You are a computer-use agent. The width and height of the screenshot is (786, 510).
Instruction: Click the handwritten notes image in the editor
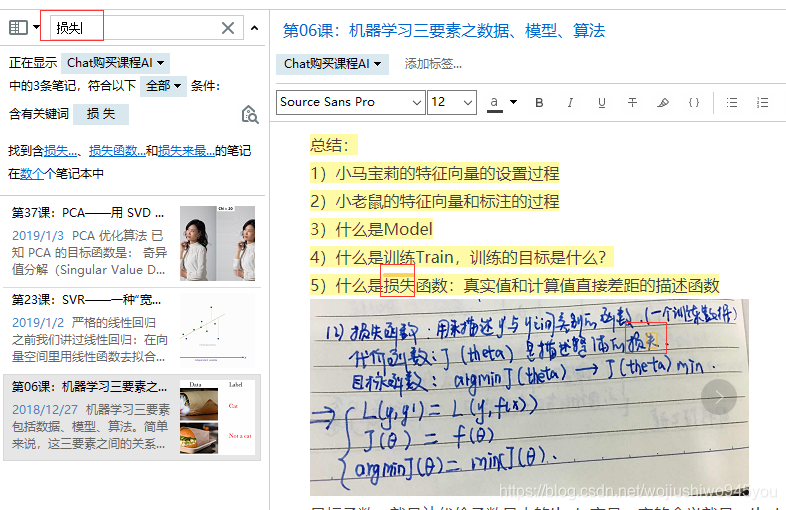click(x=529, y=397)
